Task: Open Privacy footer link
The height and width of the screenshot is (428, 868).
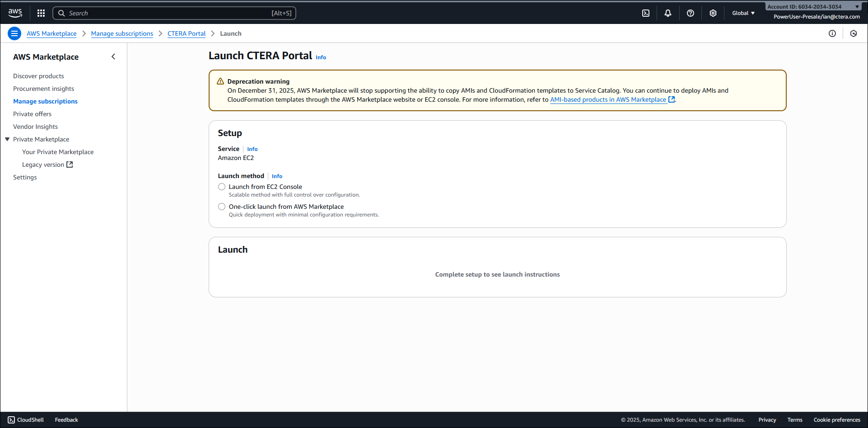Action: pyautogui.click(x=767, y=420)
